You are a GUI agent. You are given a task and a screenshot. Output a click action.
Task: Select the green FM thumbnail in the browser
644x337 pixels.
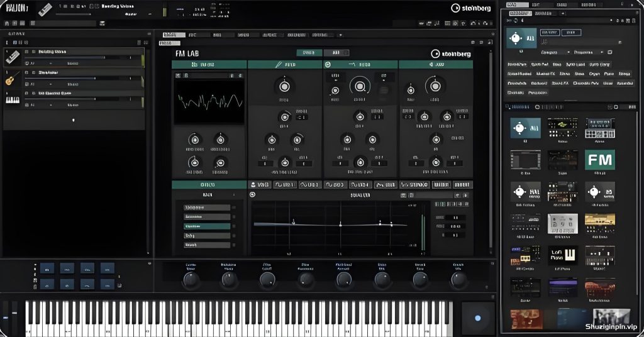599,160
